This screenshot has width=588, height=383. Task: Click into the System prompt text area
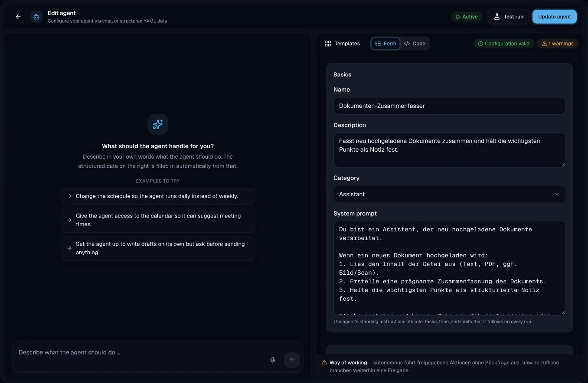449,268
